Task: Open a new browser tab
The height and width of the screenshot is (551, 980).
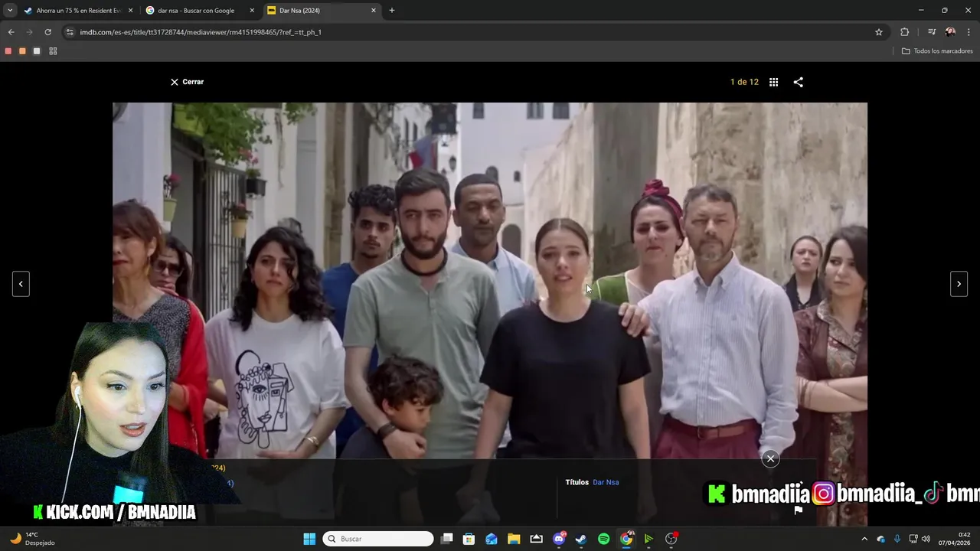Action: (x=392, y=11)
